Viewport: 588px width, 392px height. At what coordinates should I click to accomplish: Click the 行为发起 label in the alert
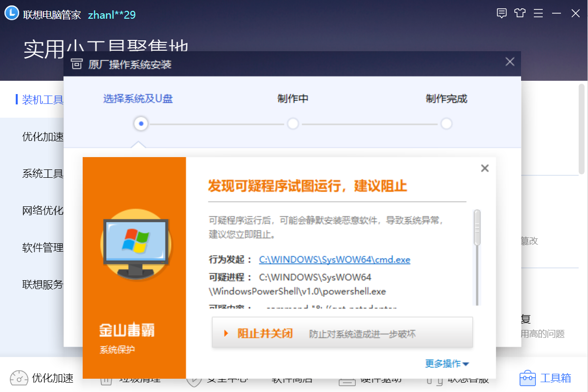(x=230, y=260)
